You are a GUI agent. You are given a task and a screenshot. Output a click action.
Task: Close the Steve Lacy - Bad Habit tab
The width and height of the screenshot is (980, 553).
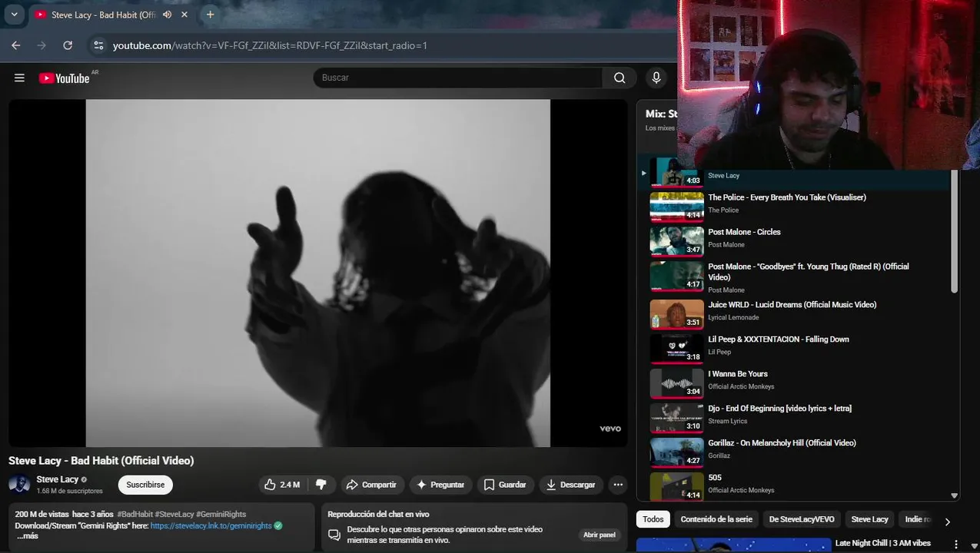point(184,15)
